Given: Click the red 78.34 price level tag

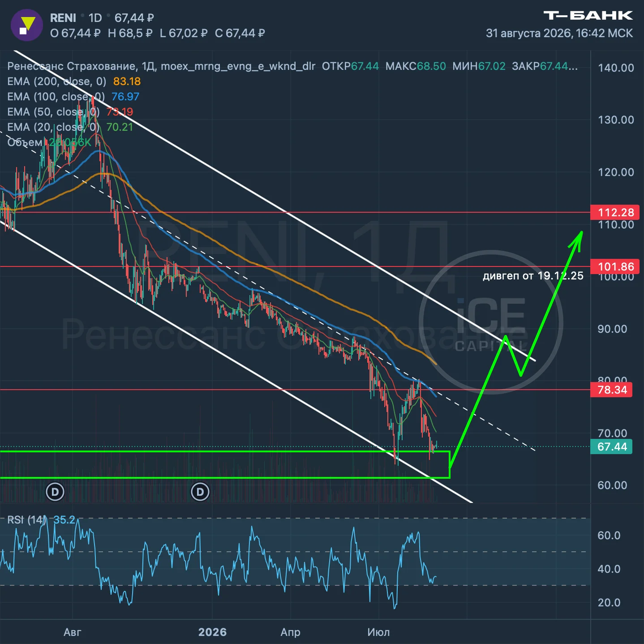Looking at the screenshot, I should 612,390.
